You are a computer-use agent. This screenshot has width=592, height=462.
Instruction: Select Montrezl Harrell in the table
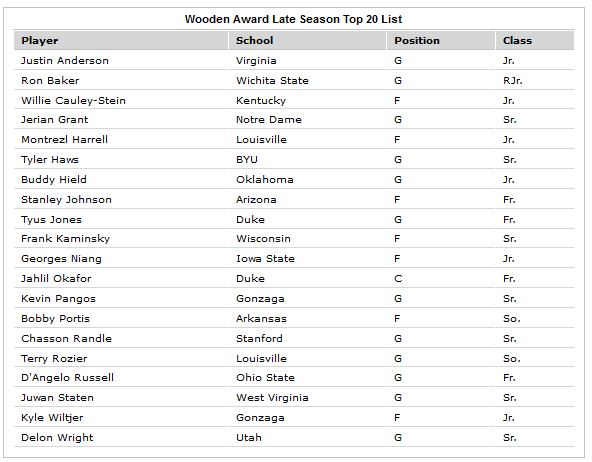[x=65, y=140]
